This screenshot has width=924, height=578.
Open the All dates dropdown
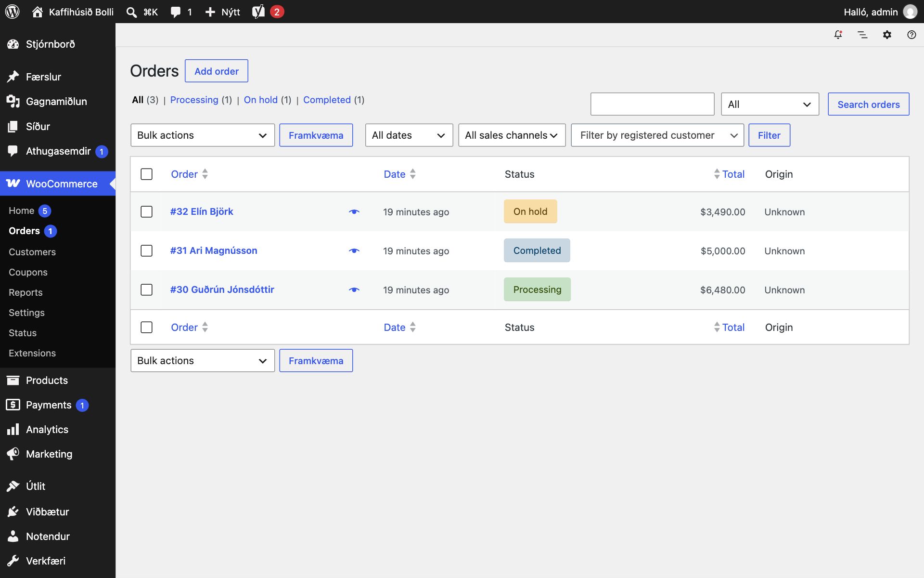click(409, 135)
